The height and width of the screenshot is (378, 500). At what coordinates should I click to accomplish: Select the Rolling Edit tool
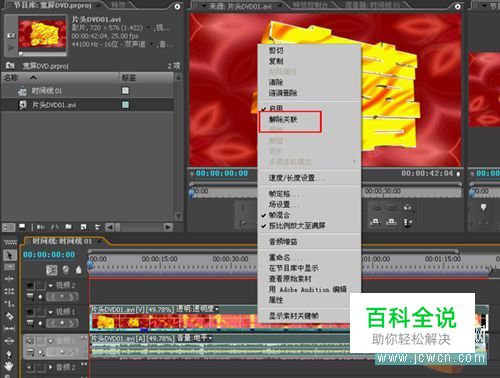(x=9, y=291)
